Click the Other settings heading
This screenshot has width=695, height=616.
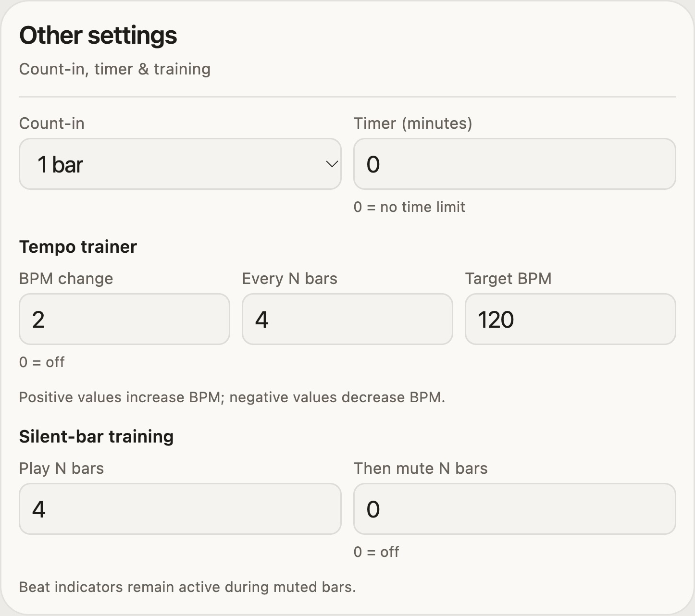pos(98,36)
